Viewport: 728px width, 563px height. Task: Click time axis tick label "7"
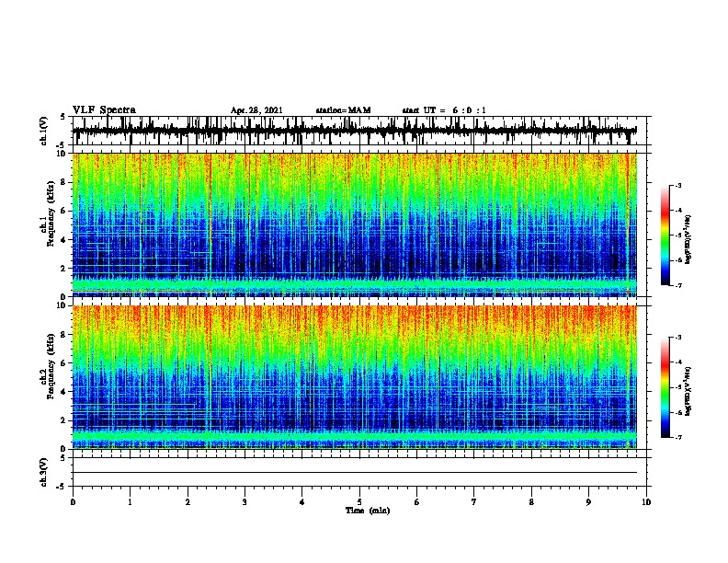coord(474,502)
